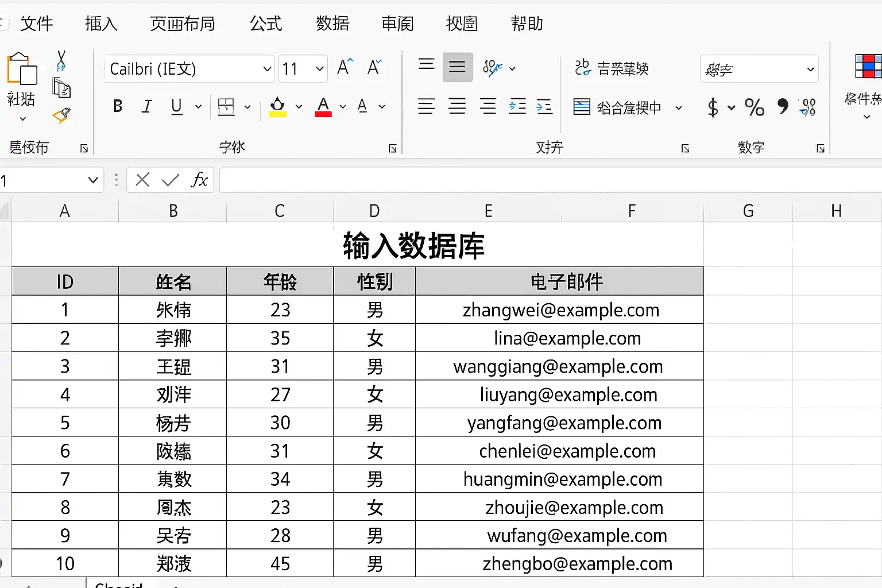
Task: Toggle Italic formatting
Action: (x=147, y=106)
